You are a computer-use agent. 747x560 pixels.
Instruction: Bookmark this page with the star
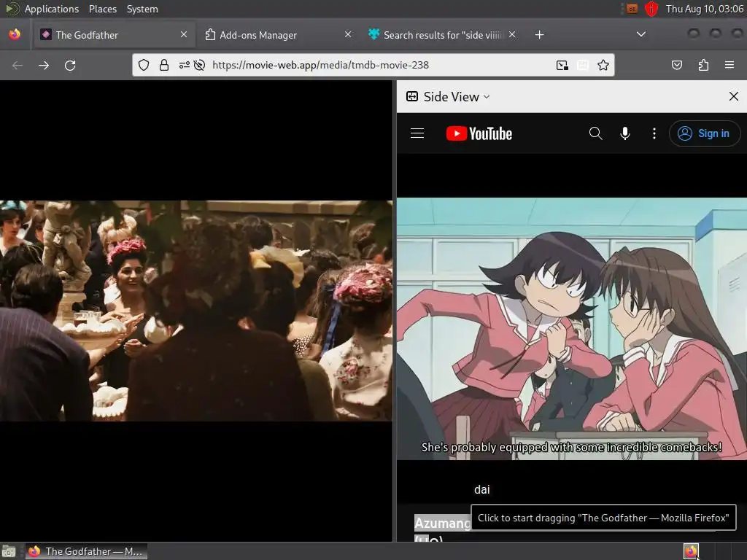tap(603, 65)
